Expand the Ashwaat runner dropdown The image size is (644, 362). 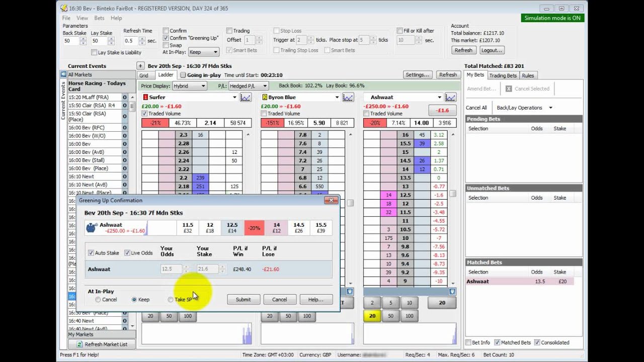(439, 98)
